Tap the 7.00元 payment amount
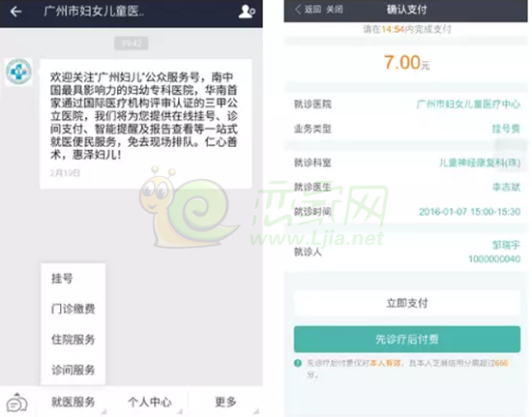Screen dimensions: 532x417 (406, 63)
